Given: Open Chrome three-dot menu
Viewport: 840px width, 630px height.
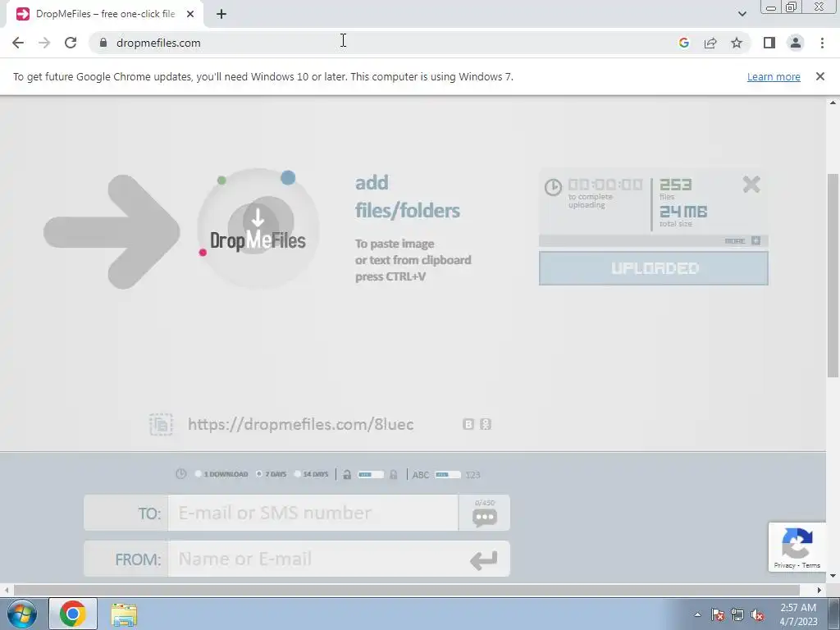Looking at the screenshot, I should click(822, 43).
